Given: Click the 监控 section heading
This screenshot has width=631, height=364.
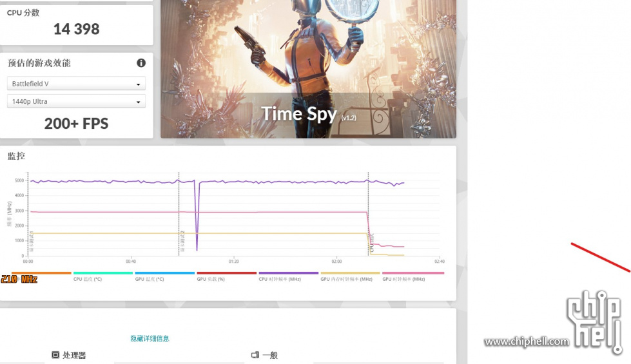Looking at the screenshot, I should click(16, 156).
